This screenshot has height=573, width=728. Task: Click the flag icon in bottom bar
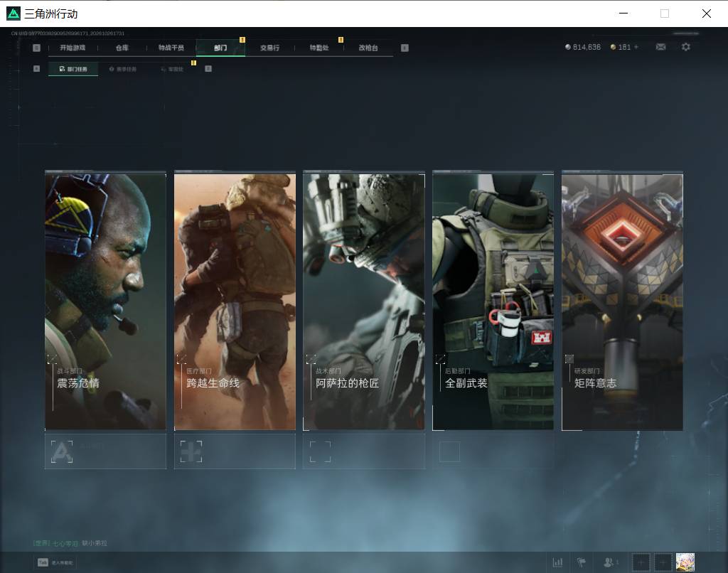point(581,562)
